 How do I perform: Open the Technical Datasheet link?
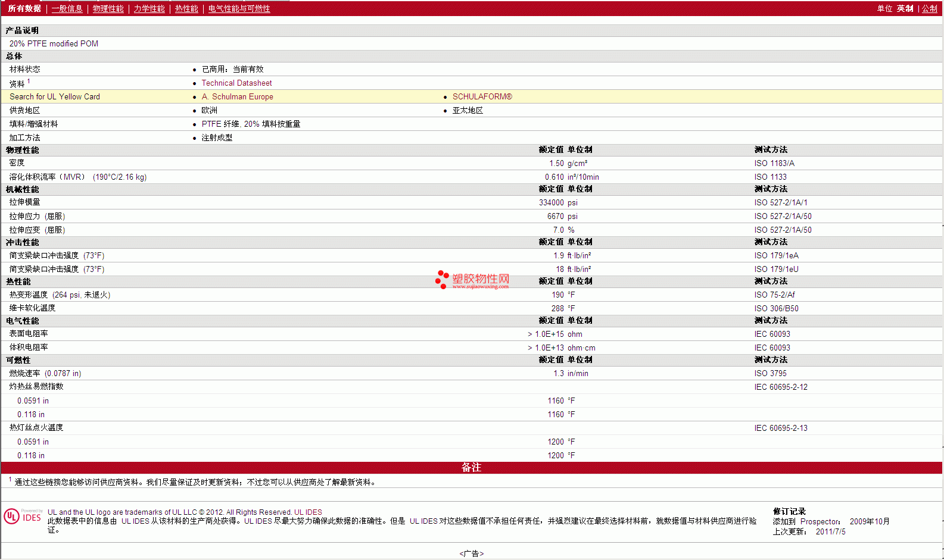click(236, 83)
